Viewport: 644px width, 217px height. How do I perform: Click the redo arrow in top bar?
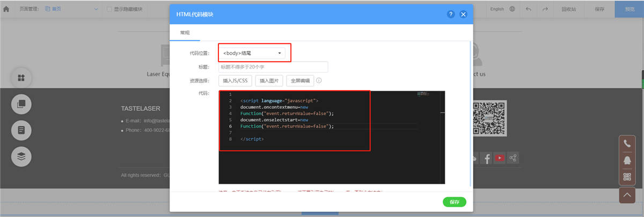tap(545, 9)
